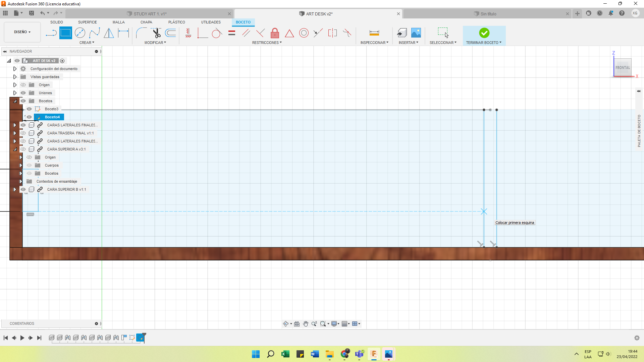The height and width of the screenshot is (362, 644).
Task: Select the center diameter circle tool
Action: click(80, 33)
